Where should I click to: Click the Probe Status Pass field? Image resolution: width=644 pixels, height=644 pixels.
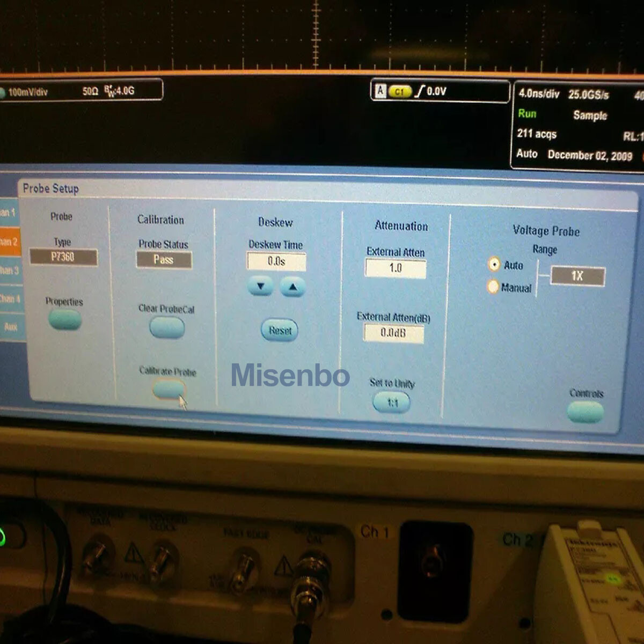(x=164, y=260)
